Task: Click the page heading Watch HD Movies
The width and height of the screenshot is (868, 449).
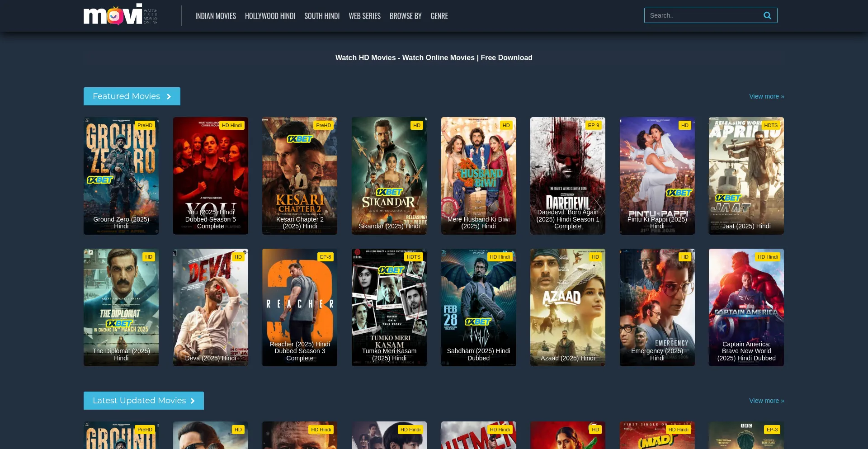Action: click(x=434, y=57)
